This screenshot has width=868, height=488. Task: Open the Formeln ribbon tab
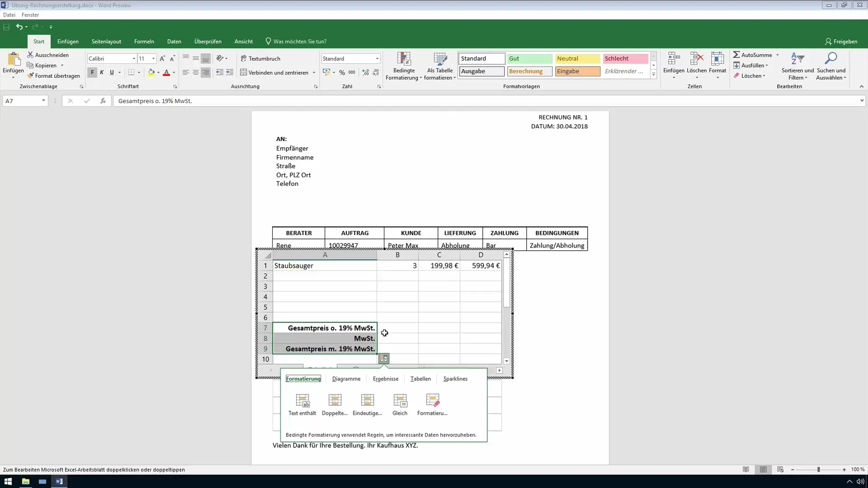point(144,42)
